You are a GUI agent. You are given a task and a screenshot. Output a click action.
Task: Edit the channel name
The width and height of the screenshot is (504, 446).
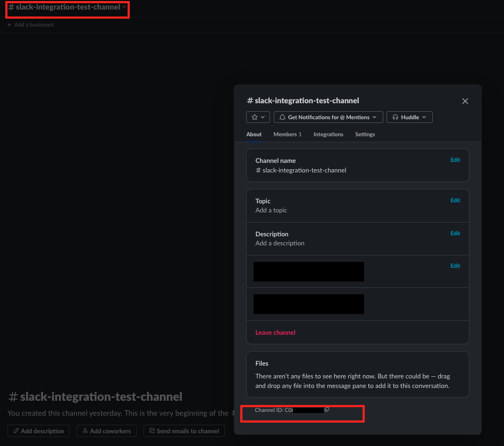click(455, 160)
